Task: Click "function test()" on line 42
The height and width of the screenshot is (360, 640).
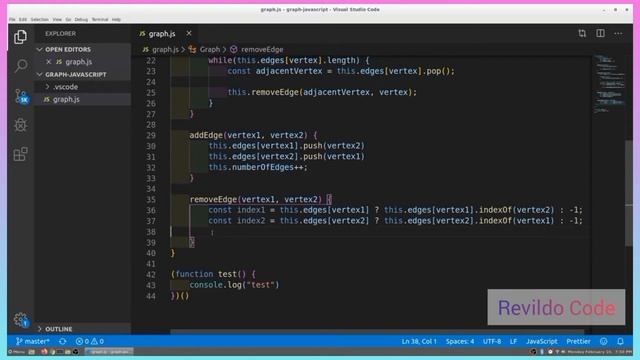Action: [x=211, y=274]
